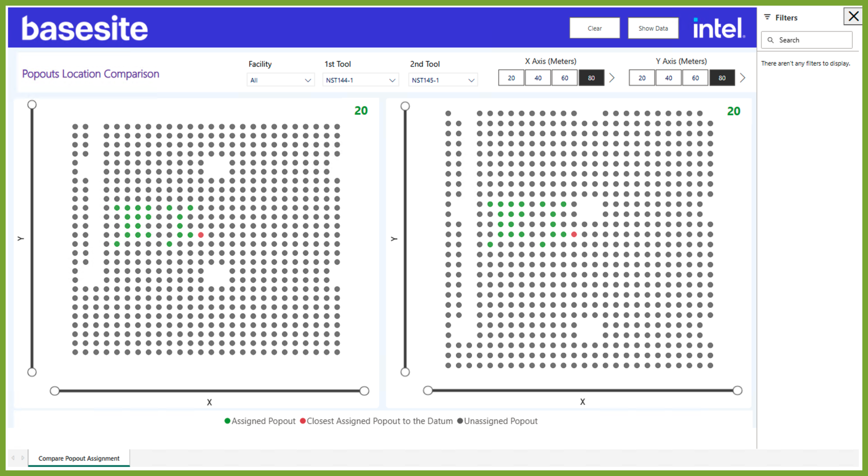Click red closest popout dot in left chart
Viewport: 868px width, 476px height.
point(201,235)
